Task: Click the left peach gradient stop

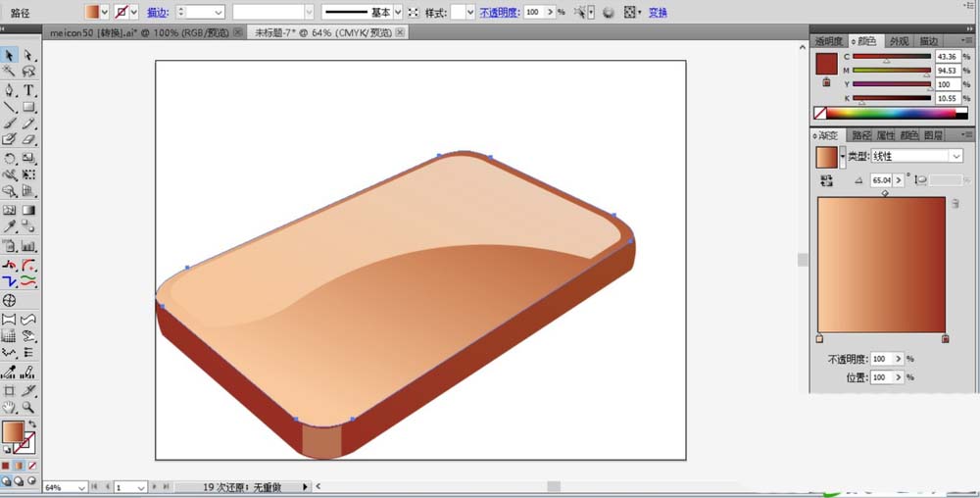Action: coord(819,338)
